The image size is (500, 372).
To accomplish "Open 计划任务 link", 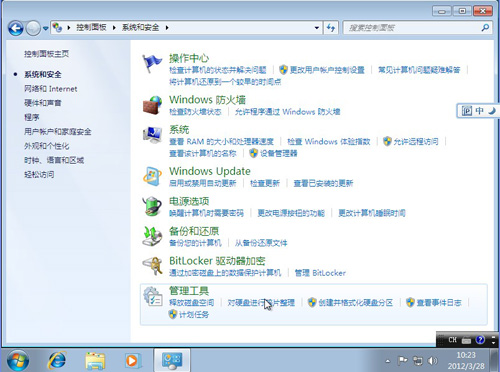I will (194, 314).
